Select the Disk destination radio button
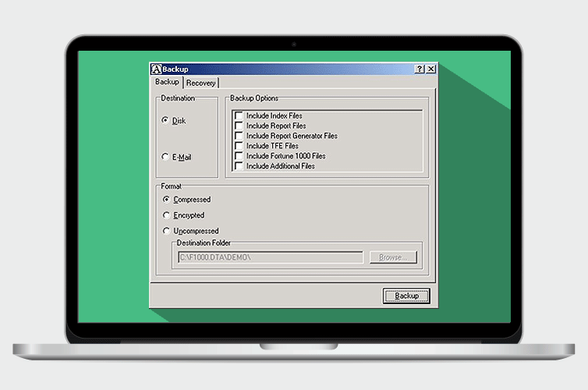588x390 pixels. [x=165, y=120]
